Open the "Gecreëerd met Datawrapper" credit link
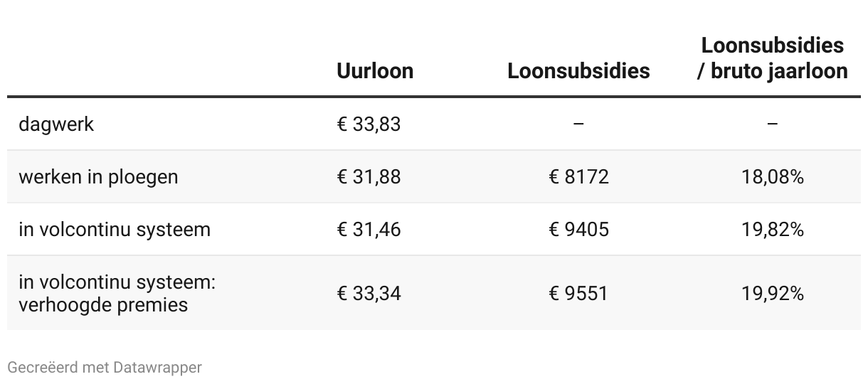The height and width of the screenshot is (384, 868). click(x=105, y=368)
